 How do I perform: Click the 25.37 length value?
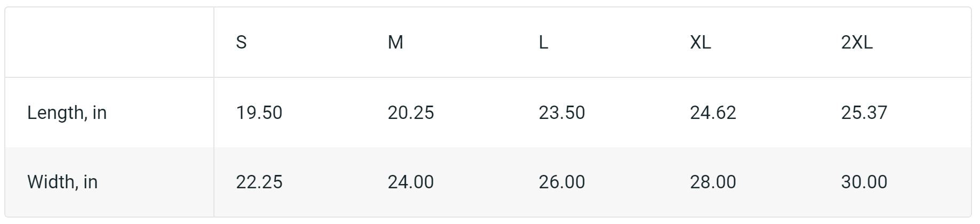tap(864, 113)
